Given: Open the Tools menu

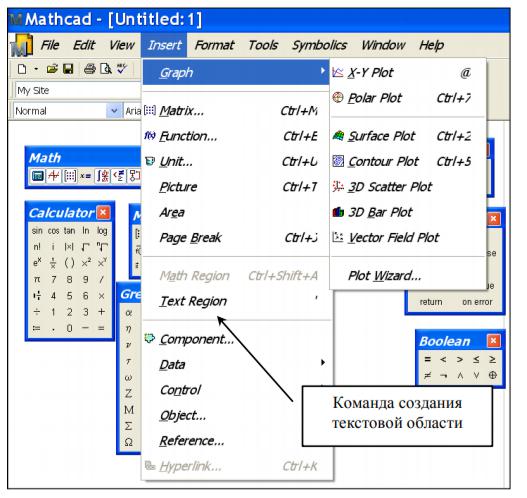Looking at the screenshot, I should (263, 45).
